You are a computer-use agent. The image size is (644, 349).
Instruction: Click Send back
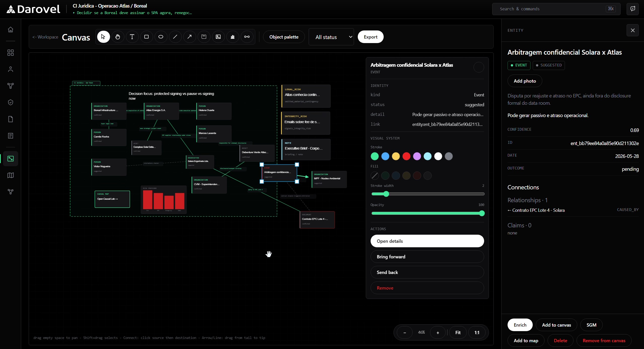[427, 272]
